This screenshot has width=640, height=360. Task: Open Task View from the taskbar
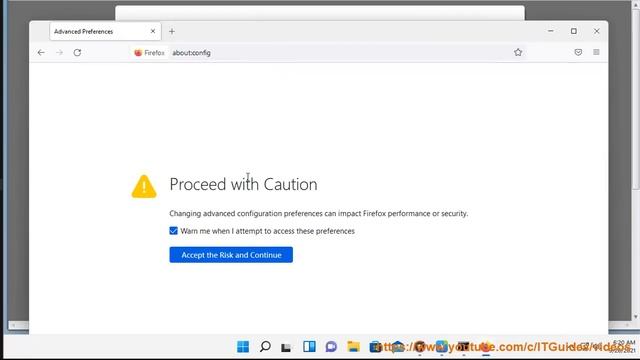point(286,347)
